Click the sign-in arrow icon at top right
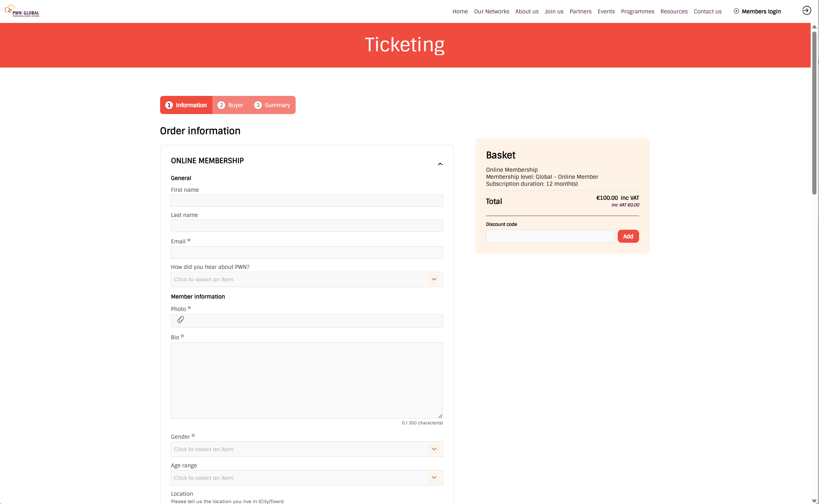This screenshot has width=819, height=504. 806,11
